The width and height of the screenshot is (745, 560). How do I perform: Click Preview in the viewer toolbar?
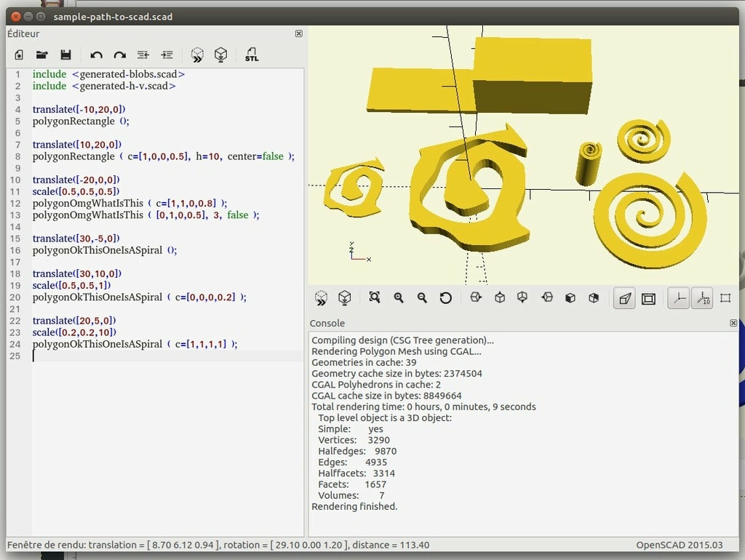(321, 298)
